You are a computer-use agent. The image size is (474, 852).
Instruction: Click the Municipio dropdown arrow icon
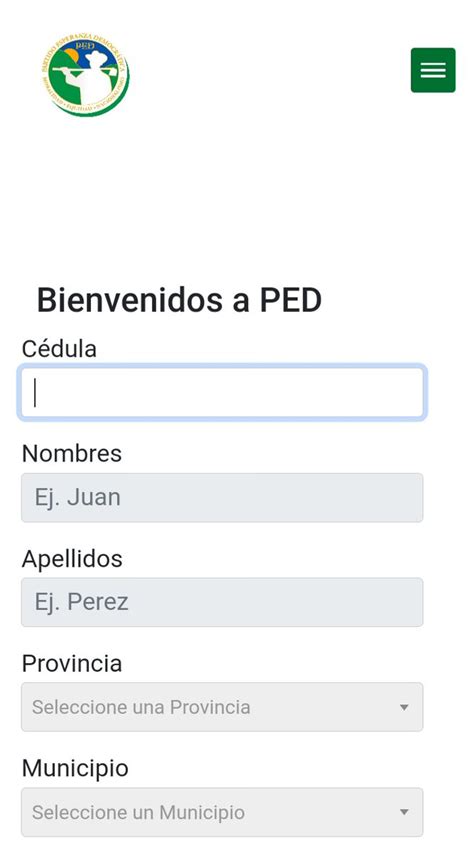pos(403,812)
